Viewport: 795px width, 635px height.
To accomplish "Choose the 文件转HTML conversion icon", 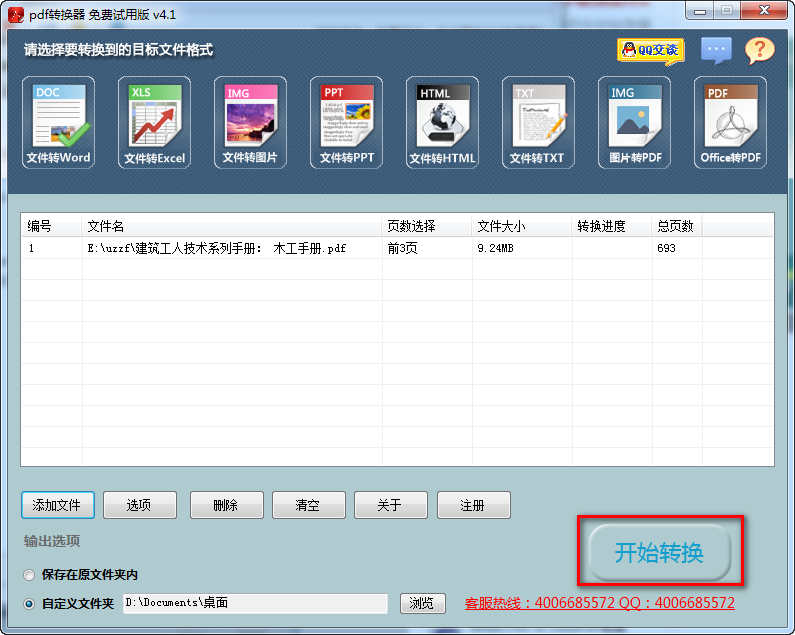I will coord(442,122).
